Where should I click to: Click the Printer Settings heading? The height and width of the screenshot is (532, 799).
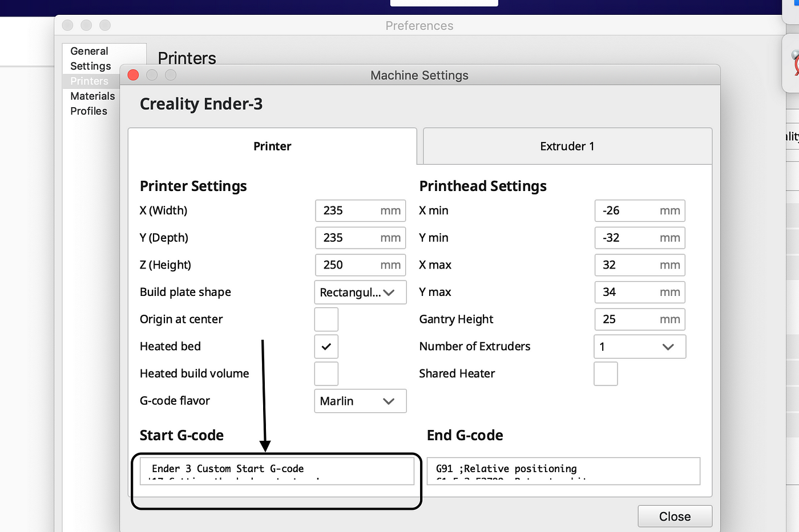pyautogui.click(x=193, y=186)
